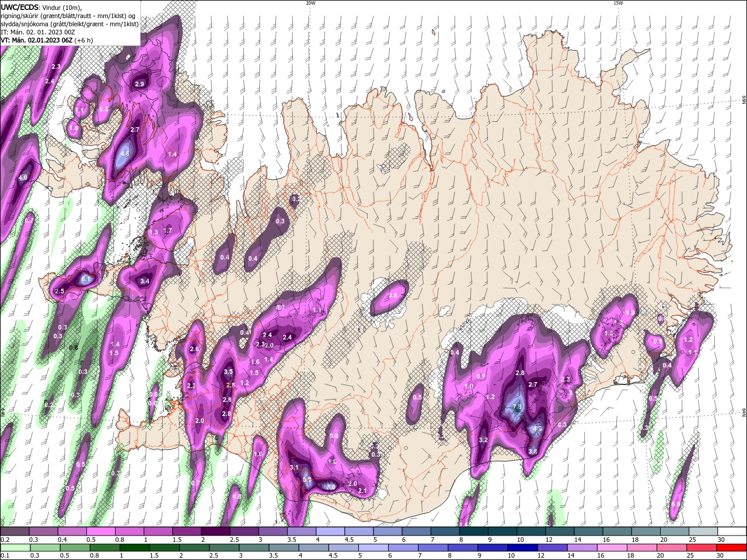
Task: Click the 3.8 value below the 7.8 peak
Action: [532, 452]
